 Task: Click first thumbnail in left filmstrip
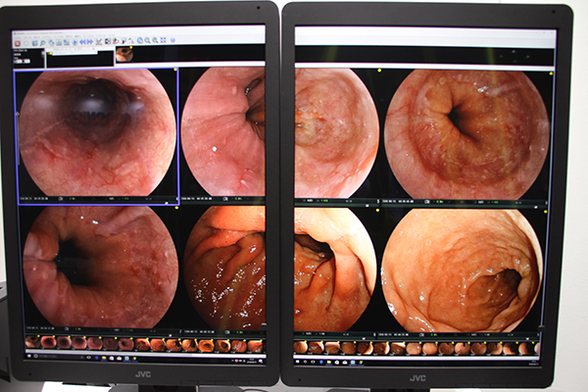click(x=31, y=344)
